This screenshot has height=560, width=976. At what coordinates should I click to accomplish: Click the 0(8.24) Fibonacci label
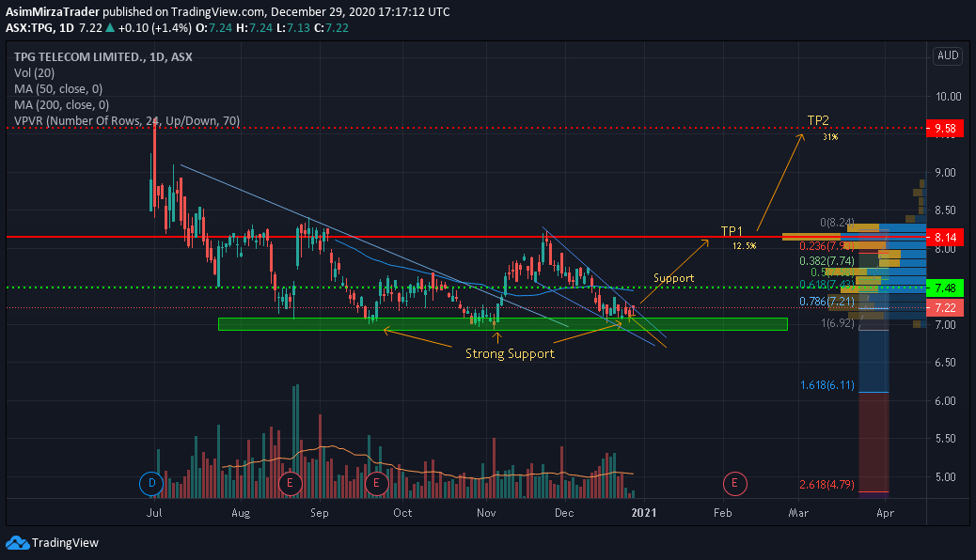(837, 223)
